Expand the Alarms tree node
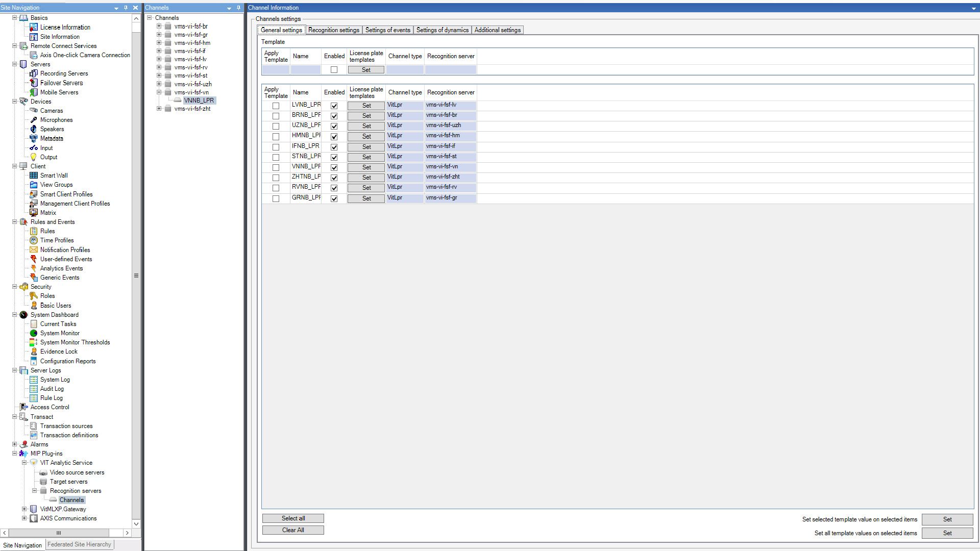The width and height of the screenshot is (980, 551). pos(15,444)
